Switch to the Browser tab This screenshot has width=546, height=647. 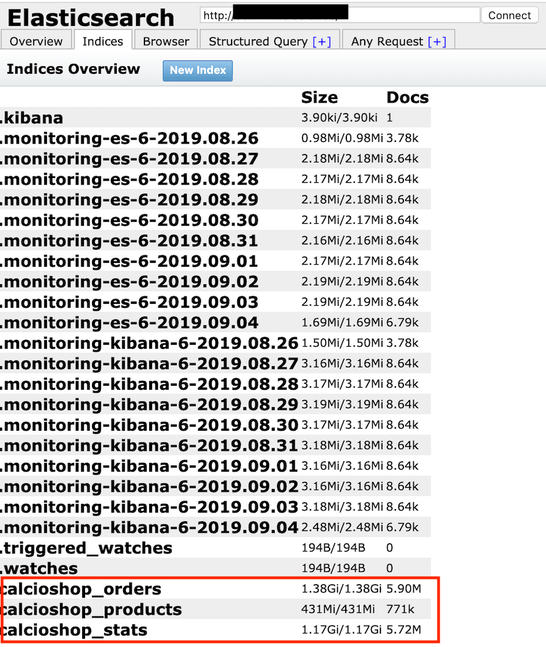tap(166, 41)
